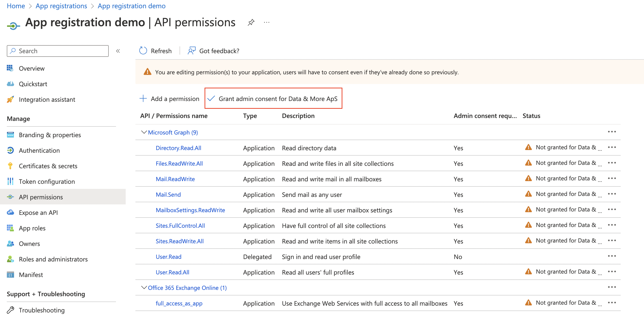Open the Directory.Read.All permission

coord(178,148)
